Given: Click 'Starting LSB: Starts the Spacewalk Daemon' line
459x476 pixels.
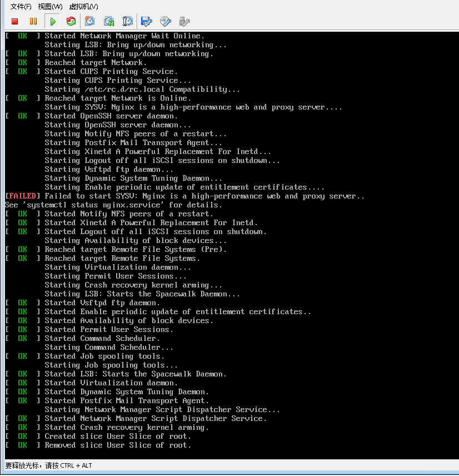Looking at the screenshot, I should (x=142, y=294).
